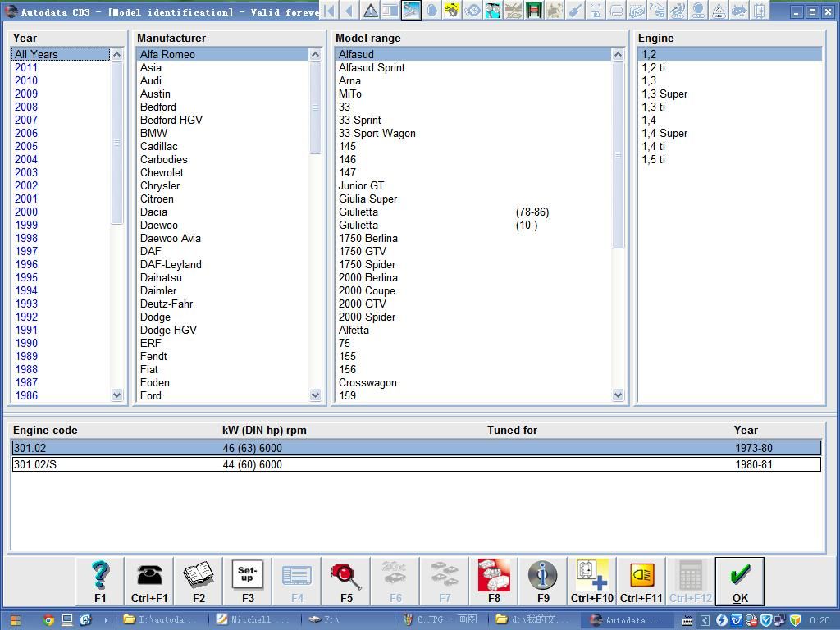Click the diagram plus icon Ctrl+F10
This screenshot has width=840, height=630.
point(591,580)
